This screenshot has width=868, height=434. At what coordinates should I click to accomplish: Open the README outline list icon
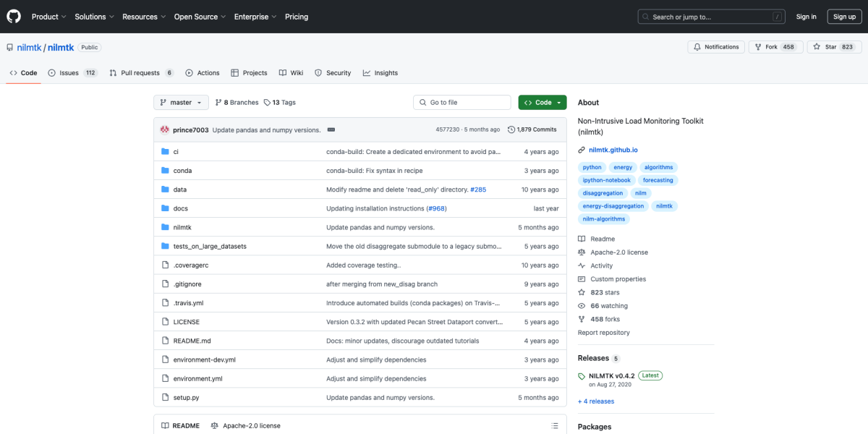coord(555,426)
